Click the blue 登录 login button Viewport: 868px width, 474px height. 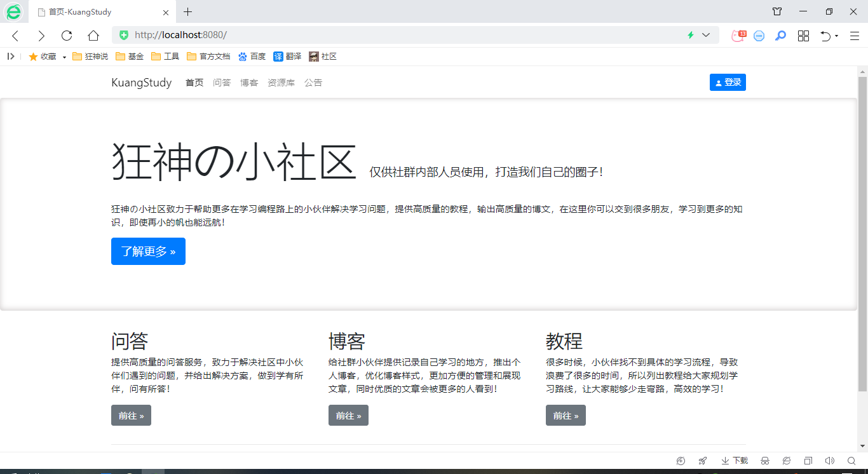click(x=728, y=83)
